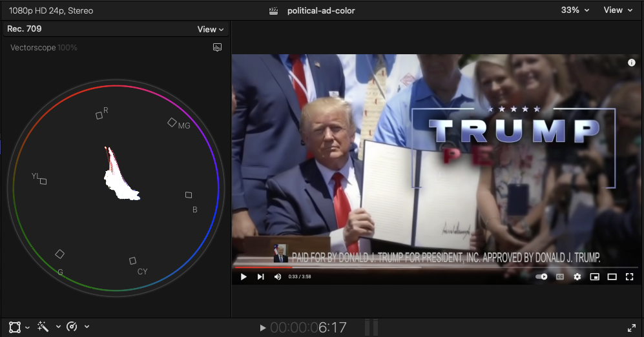644x337 pixels.
Task: Expand the Retime options chevron
Action: 87,327
